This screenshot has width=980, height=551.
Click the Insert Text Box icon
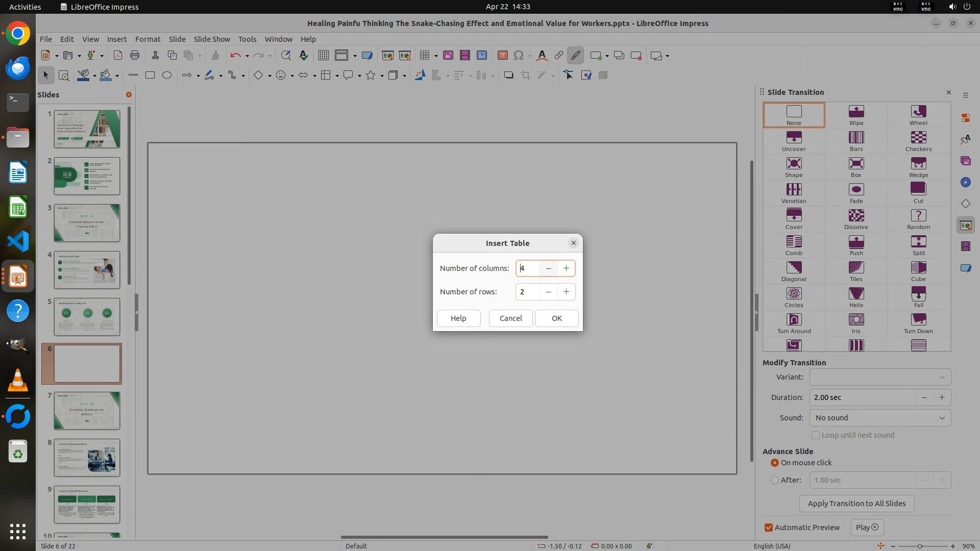click(502, 56)
